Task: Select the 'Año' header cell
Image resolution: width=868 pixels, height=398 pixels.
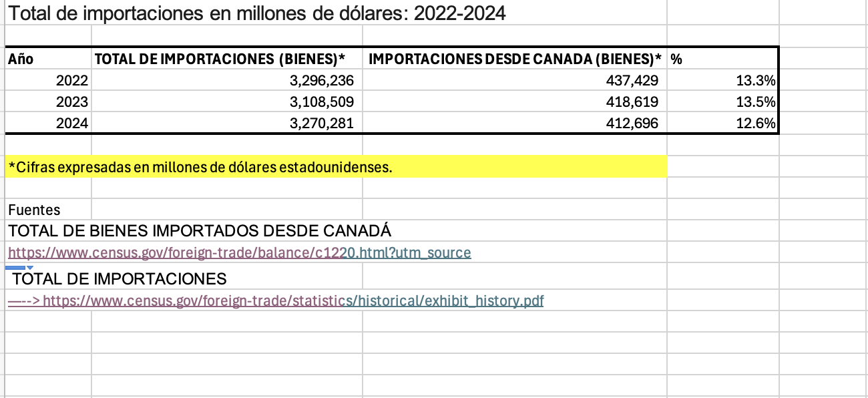Action: pos(48,59)
